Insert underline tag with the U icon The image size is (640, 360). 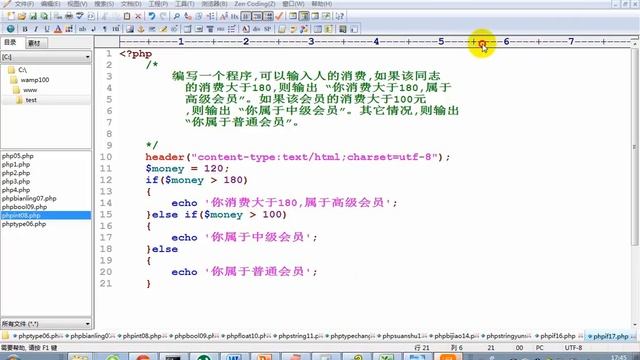pos(47,29)
